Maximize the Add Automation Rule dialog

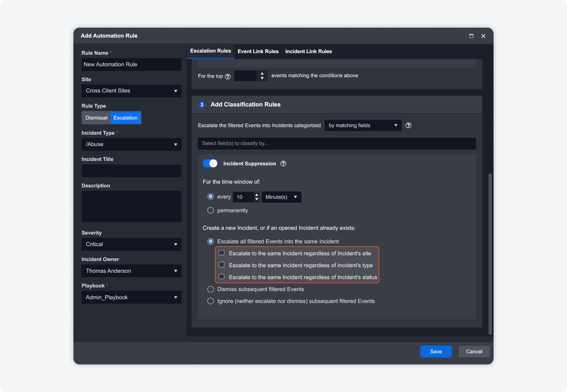coord(471,36)
